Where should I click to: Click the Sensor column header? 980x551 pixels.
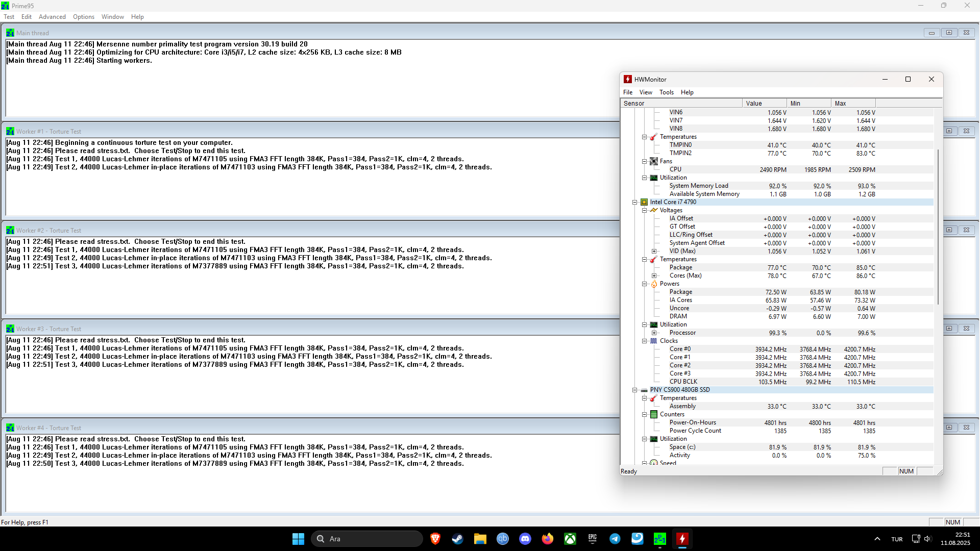[681, 103]
